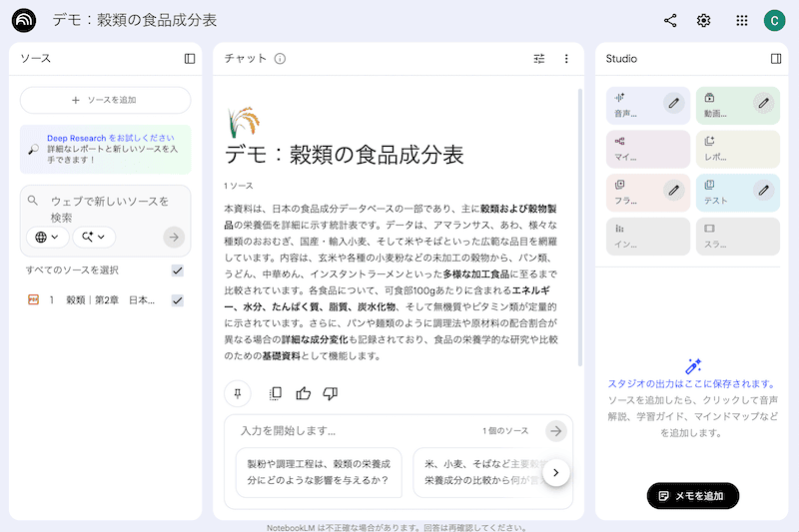Toggle the すべてのソースを選択 checkbox
Viewport: 799px width, 532px height.
tap(178, 270)
